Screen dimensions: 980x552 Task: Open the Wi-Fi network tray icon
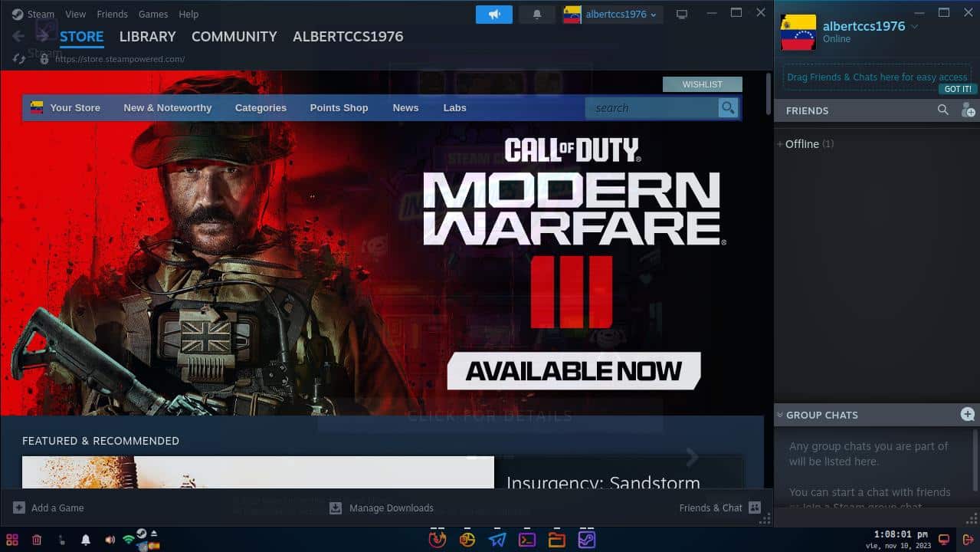pos(128,540)
